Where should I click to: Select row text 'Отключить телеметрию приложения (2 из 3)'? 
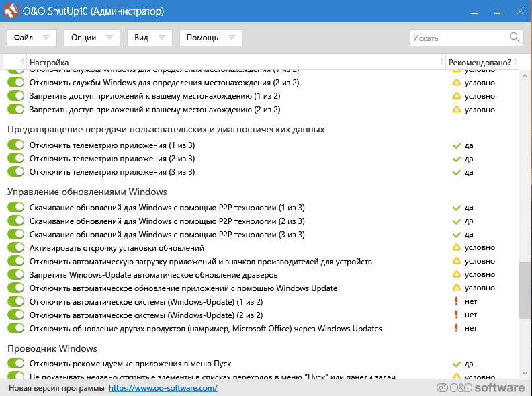tap(112, 159)
